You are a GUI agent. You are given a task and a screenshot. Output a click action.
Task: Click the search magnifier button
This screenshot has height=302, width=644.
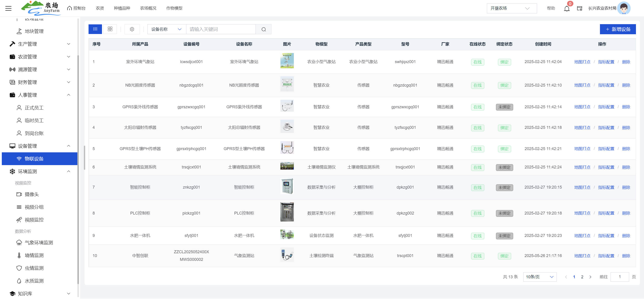pos(263,29)
